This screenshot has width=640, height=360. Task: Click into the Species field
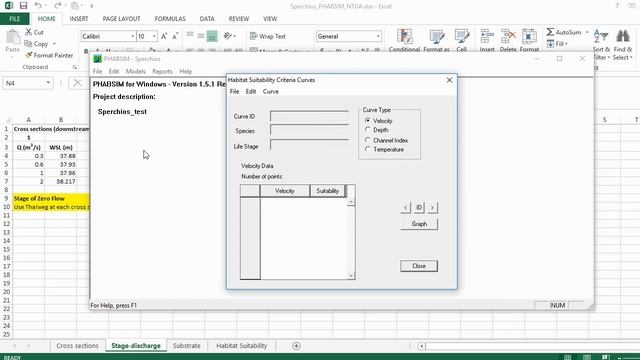click(309, 131)
